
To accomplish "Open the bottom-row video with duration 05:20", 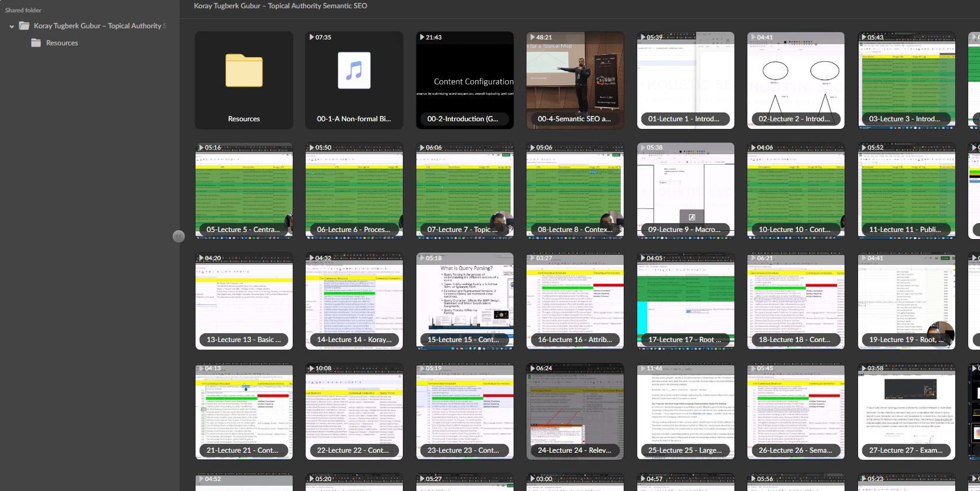I will click(x=354, y=483).
